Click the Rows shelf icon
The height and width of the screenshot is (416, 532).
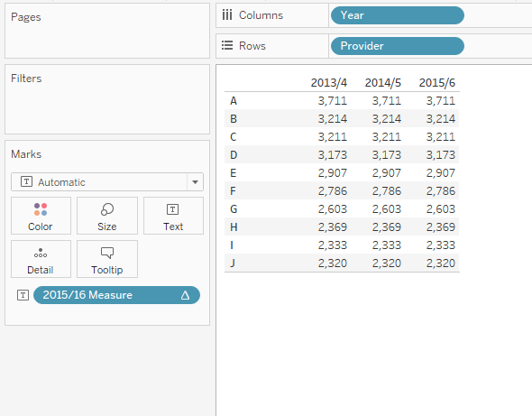click(227, 45)
